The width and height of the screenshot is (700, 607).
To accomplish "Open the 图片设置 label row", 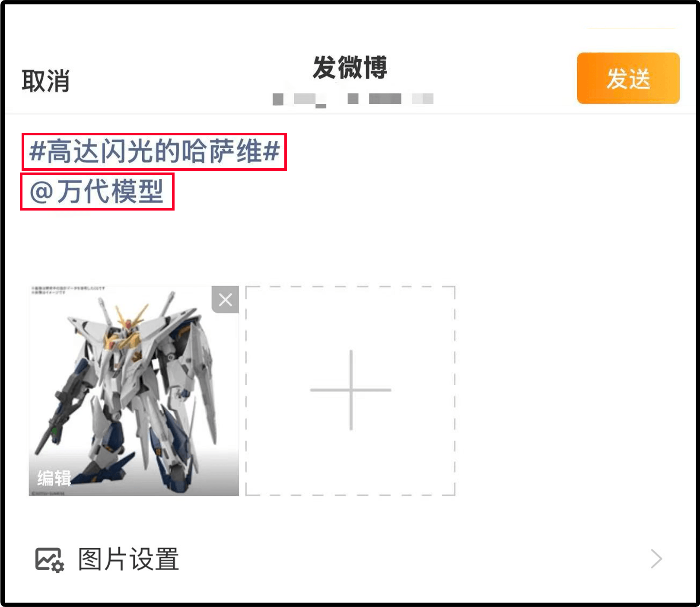I will 350,559.
